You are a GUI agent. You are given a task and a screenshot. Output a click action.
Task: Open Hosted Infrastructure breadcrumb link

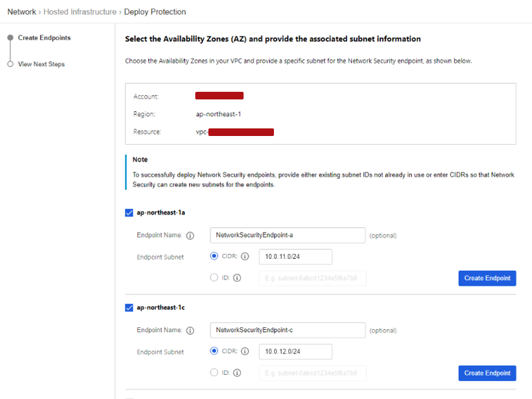tap(80, 12)
